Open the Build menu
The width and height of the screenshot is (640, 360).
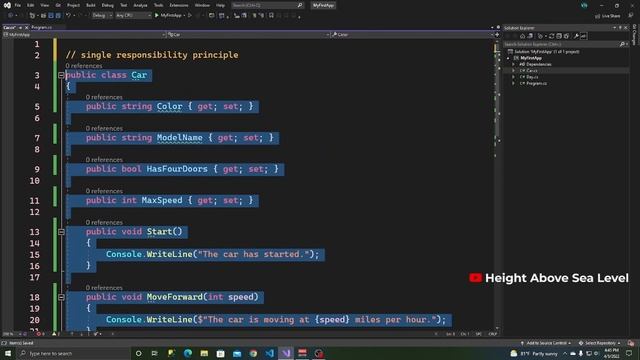tap(91, 5)
